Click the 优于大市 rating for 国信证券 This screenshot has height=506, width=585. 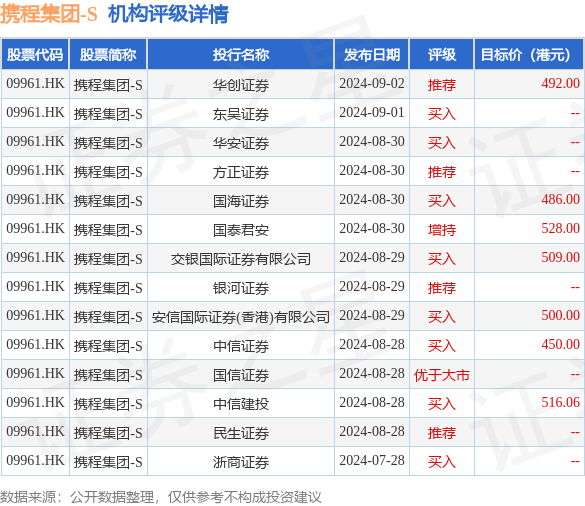click(442, 375)
